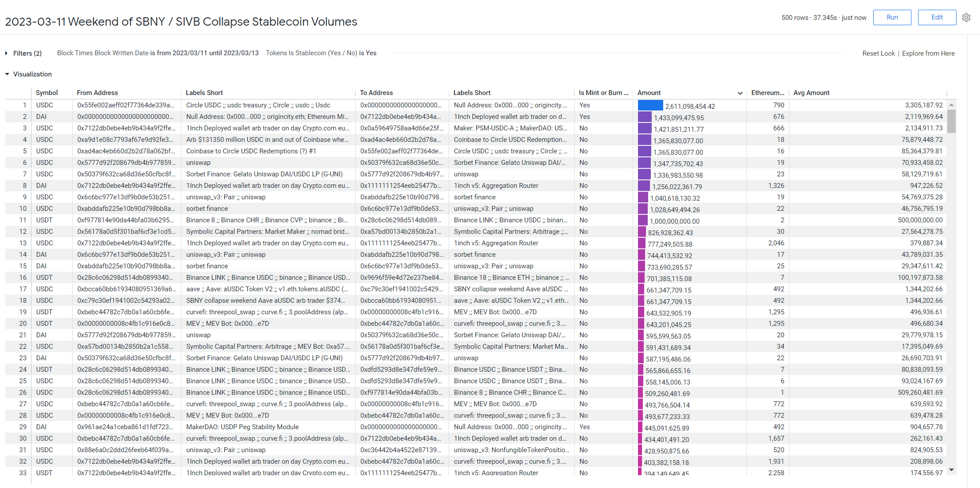Viewport: 980px width, 488px height.
Task: Click 'Arb $131350 million USDC' label cell
Action: 267,140
